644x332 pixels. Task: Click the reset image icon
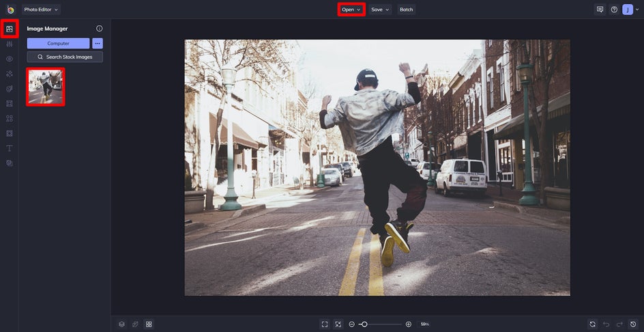592,324
